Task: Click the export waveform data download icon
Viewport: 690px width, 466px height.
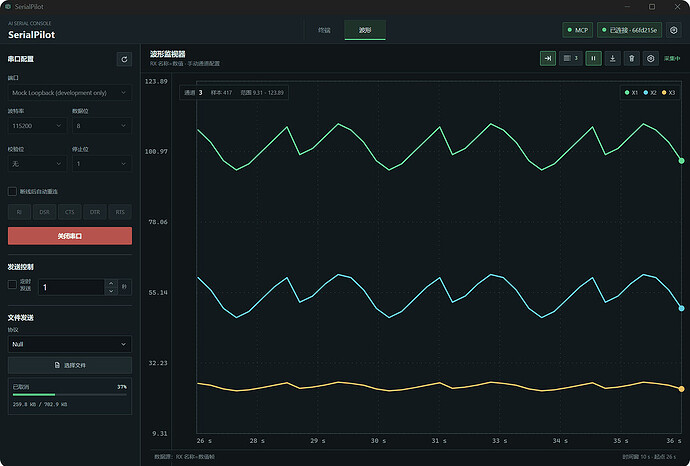Action: click(x=613, y=59)
